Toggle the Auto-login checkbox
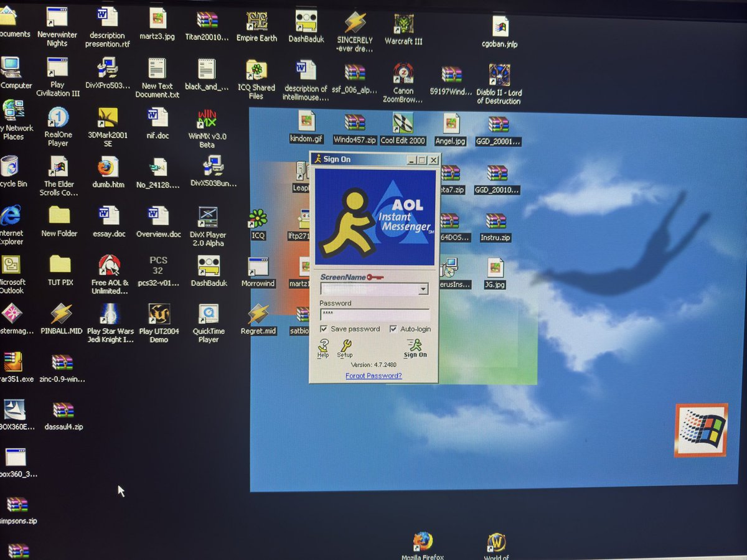Screen dimensions: 747x560 393,329
